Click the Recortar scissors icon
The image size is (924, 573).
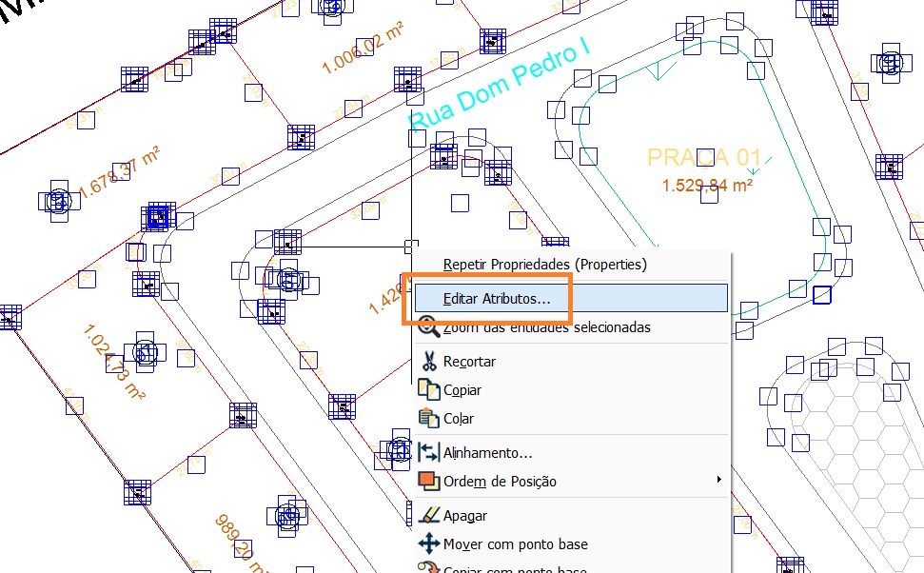click(x=428, y=362)
